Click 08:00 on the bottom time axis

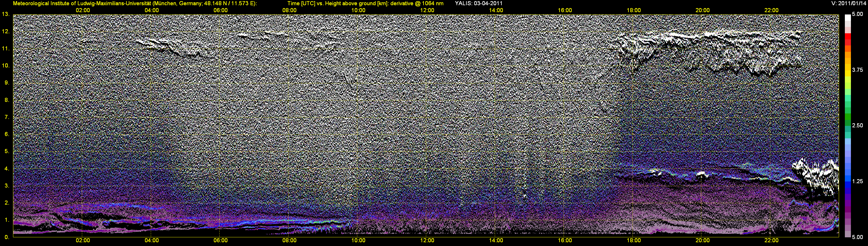coord(289,241)
